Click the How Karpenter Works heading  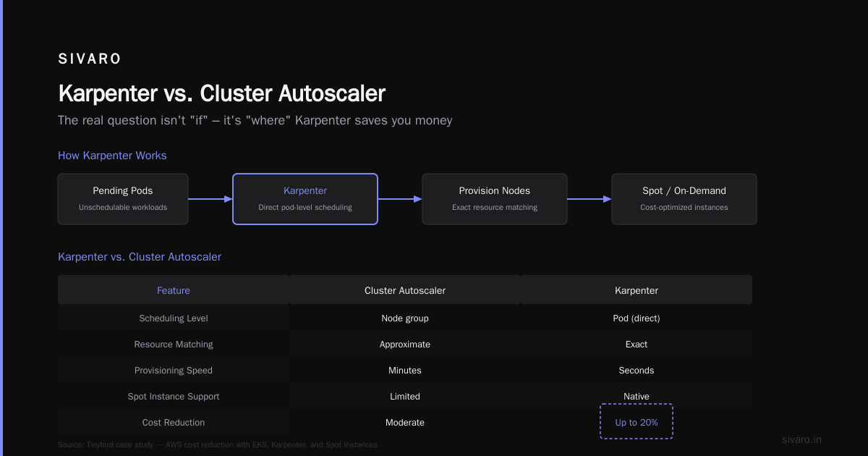(x=112, y=156)
